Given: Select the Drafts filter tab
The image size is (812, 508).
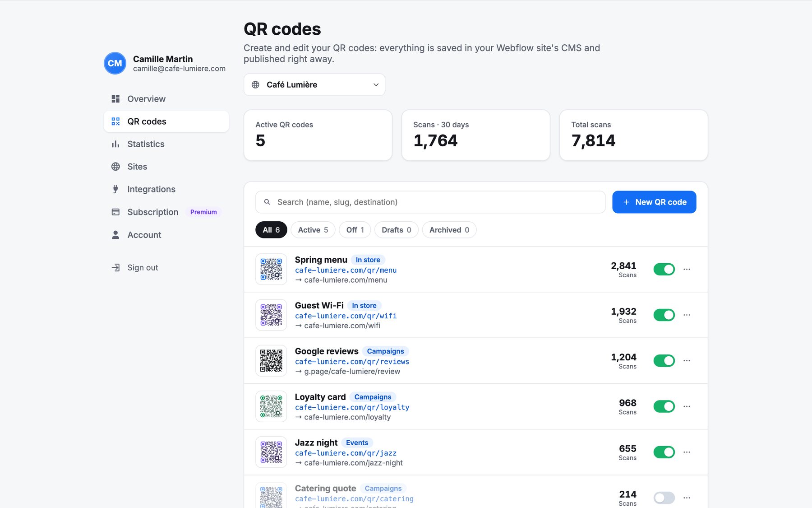Looking at the screenshot, I should 397,230.
